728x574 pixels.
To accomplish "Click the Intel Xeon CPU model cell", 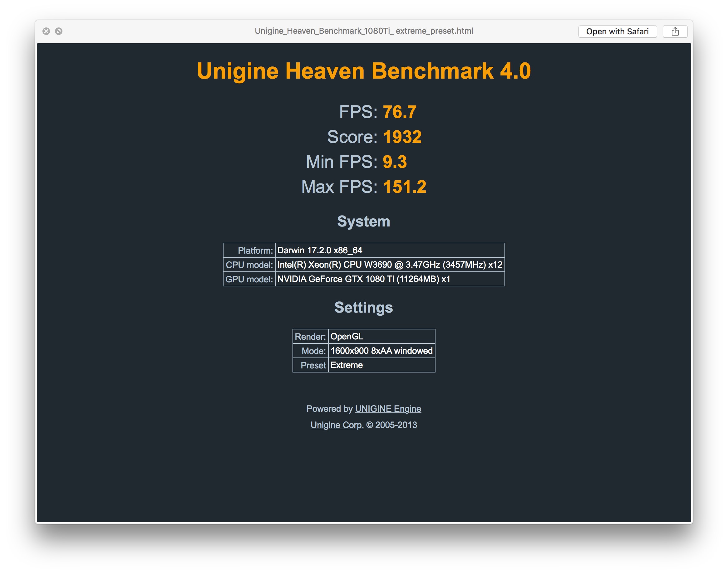I will [389, 265].
